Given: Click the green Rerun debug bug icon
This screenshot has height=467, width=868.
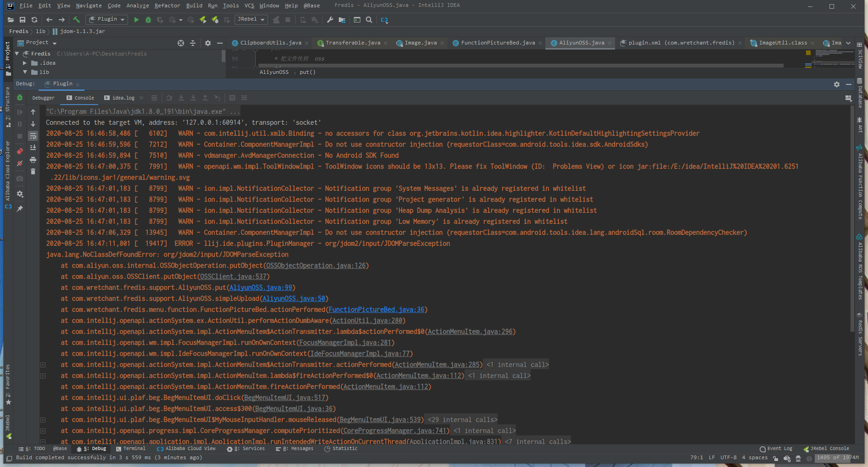Looking at the screenshot, I should pyautogui.click(x=20, y=98).
